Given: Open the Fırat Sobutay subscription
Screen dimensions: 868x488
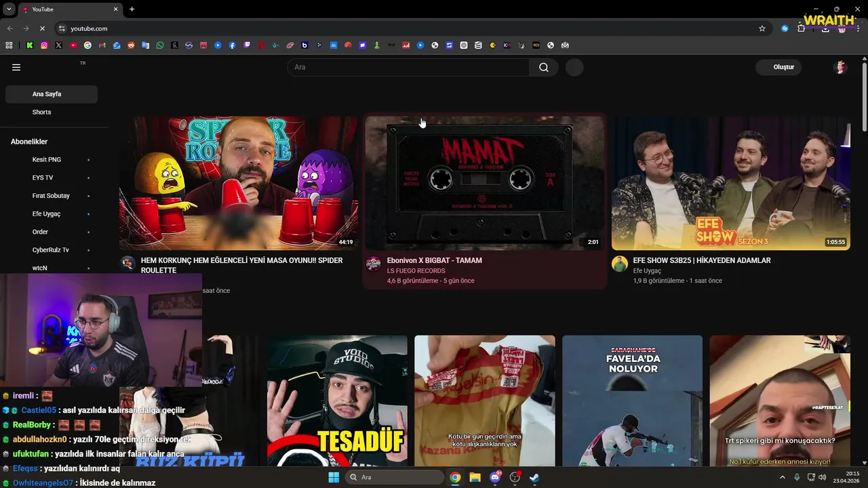Looking at the screenshot, I should pos(52,196).
